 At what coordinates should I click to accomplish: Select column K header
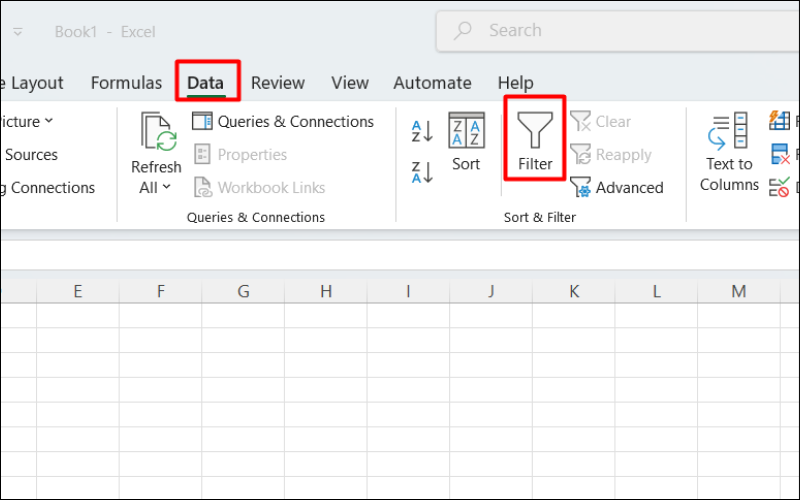click(x=574, y=291)
